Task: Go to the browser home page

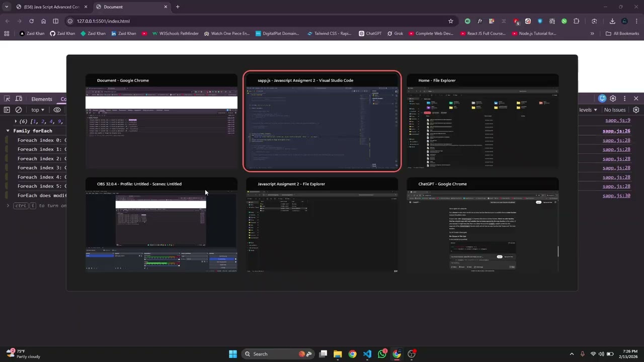Action: (44, 21)
